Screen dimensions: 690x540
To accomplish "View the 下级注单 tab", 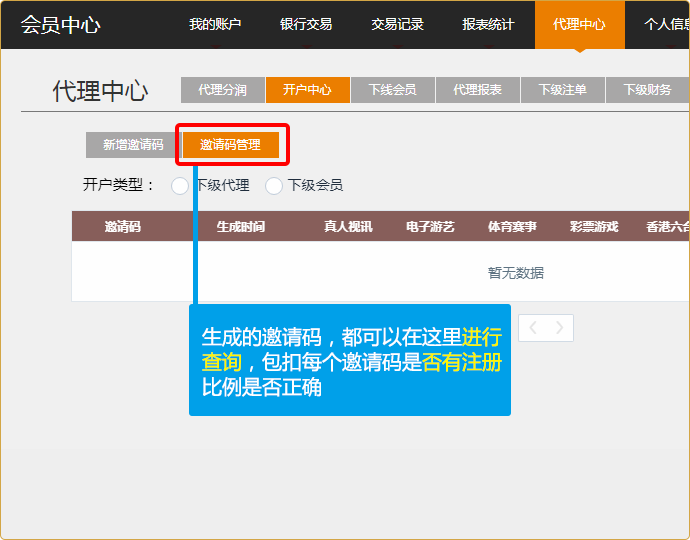I will click(562, 90).
